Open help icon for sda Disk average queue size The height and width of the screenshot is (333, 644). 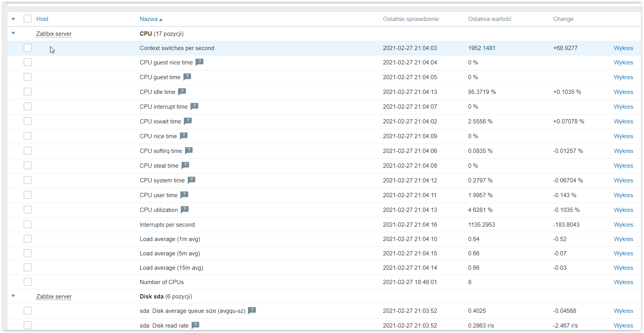252,310
